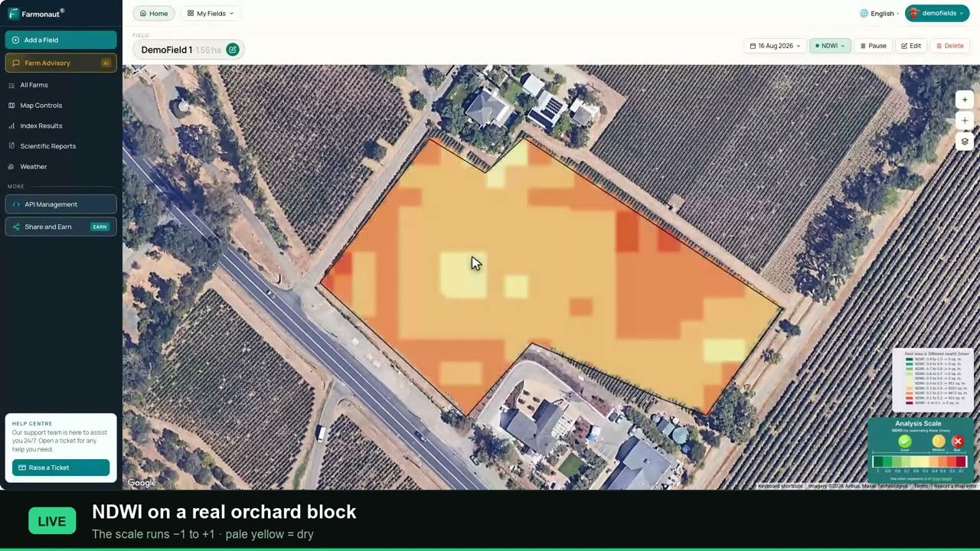
Task: Click the Report a map error link
Action: tap(955, 486)
